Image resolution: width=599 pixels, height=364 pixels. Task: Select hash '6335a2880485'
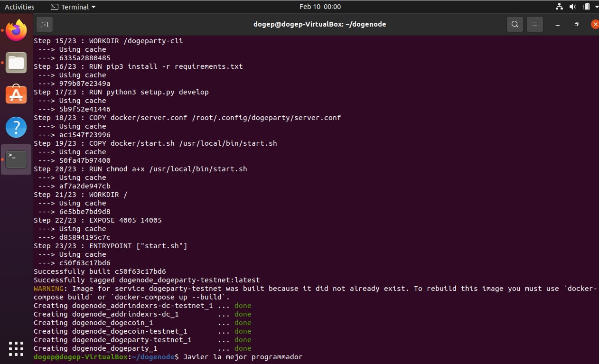click(85, 58)
